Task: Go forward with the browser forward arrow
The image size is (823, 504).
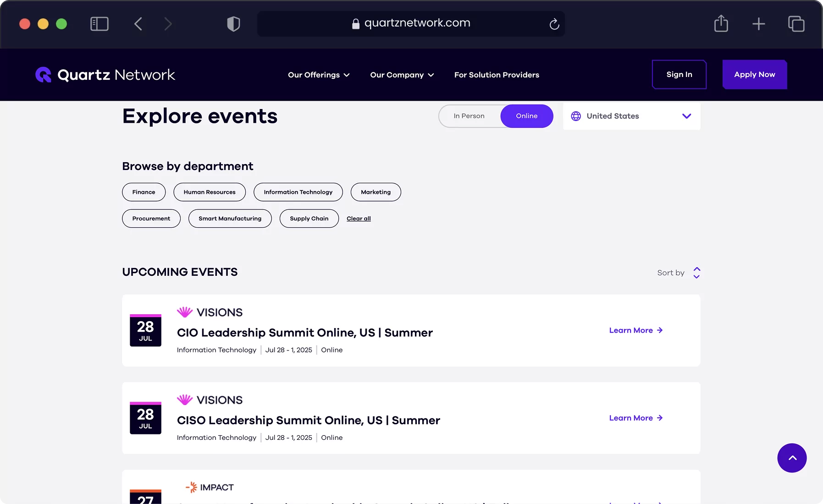Action: pyautogui.click(x=168, y=24)
